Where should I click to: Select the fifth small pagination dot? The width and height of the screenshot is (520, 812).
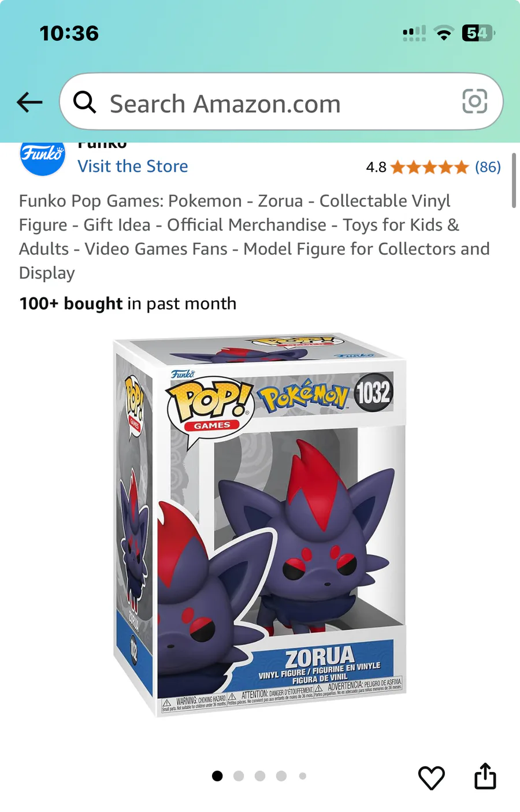pos(302,776)
